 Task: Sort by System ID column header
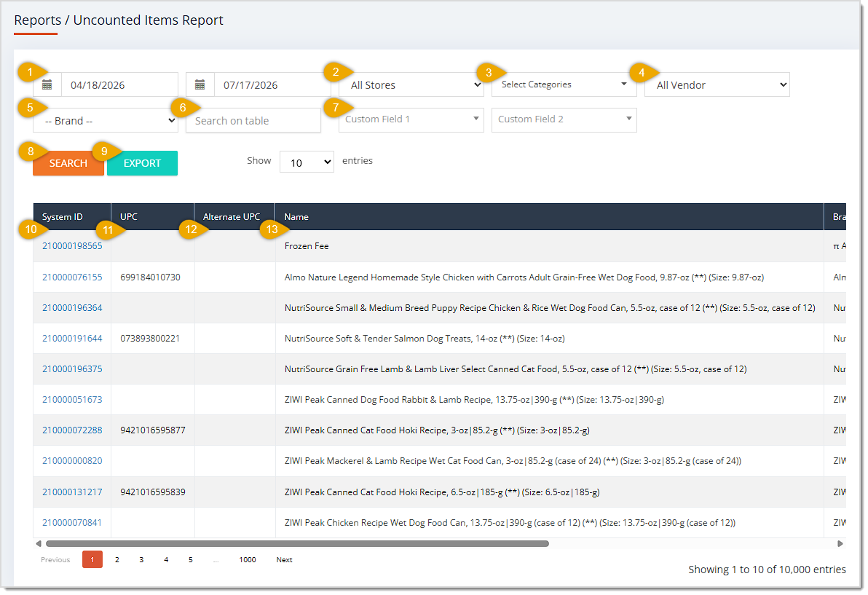pyautogui.click(x=72, y=216)
